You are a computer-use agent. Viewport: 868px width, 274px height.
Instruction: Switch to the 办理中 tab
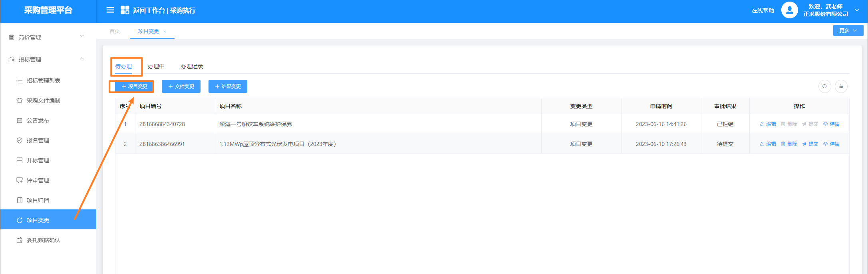[x=156, y=66]
